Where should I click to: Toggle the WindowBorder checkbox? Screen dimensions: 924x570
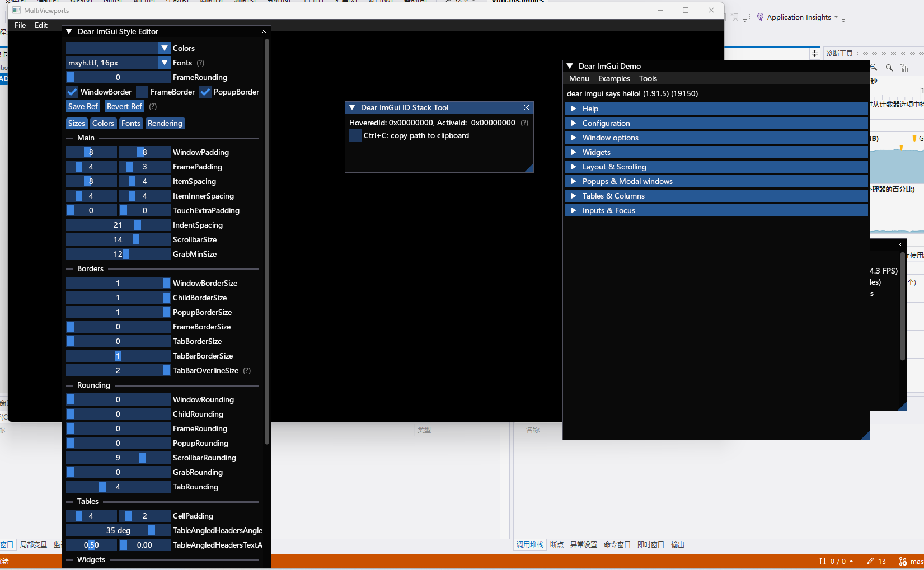pyautogui.click(x=72, y=92)
